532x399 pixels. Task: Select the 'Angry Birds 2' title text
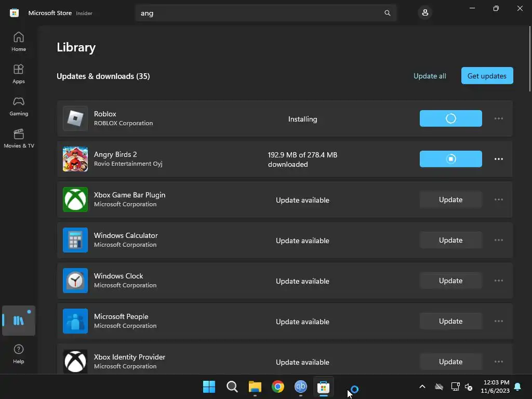click(x=115, y=154)
